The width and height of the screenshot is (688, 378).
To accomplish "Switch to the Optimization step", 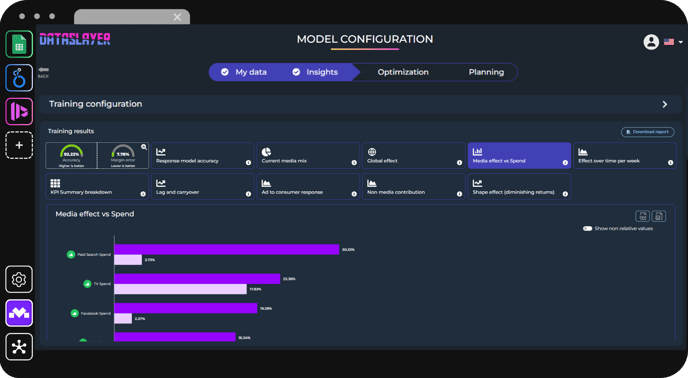I will [x=403, y=72].
